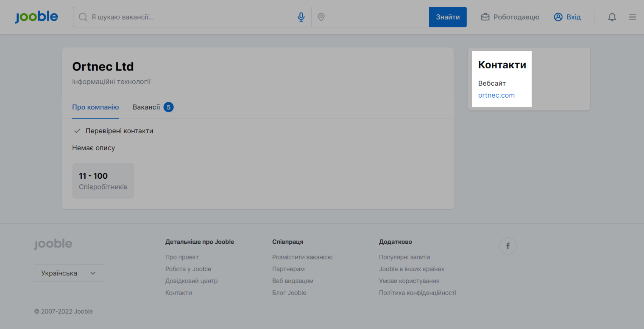Open the Розмістити вакансію link
The width and height of the screenshot is (644, 329).
302,257
